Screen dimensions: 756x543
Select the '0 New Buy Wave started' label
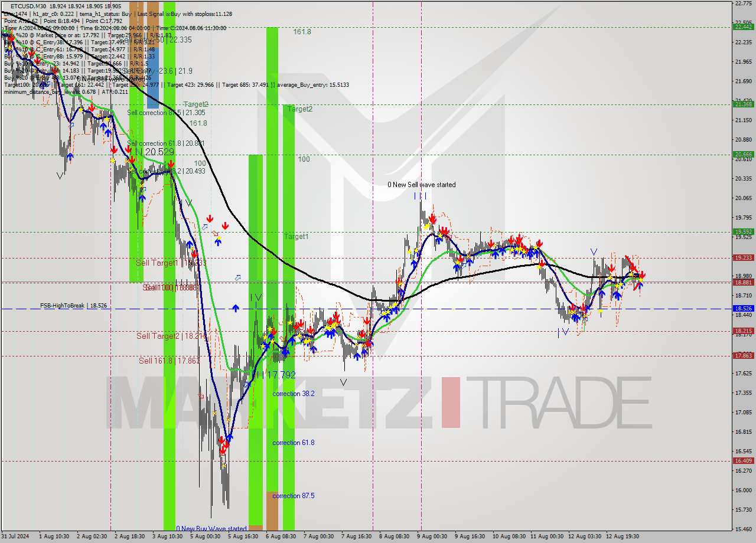pyautogui.click(x=211, y=529)
